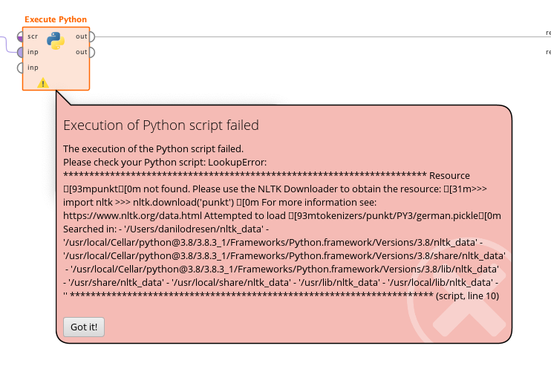Select the scr input port
The width and height of the screenshot is (551, 392).
click(x=20, y=36)
